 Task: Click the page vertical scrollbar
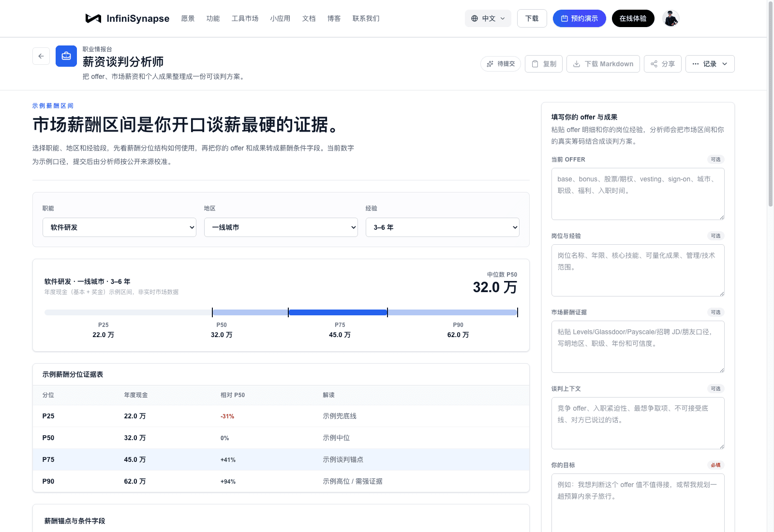(x=771, y=104)
